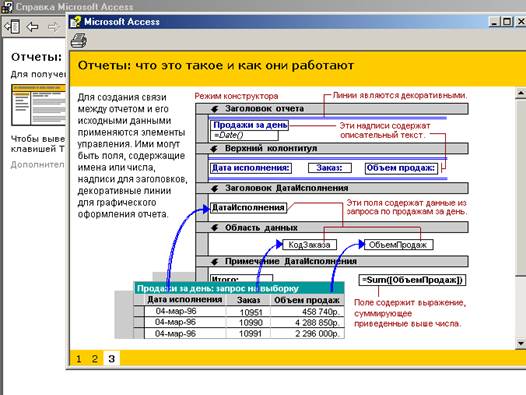Open page 1 of the help topic
This screenshot has height=395, width=526.
click(x=78, y=359)
